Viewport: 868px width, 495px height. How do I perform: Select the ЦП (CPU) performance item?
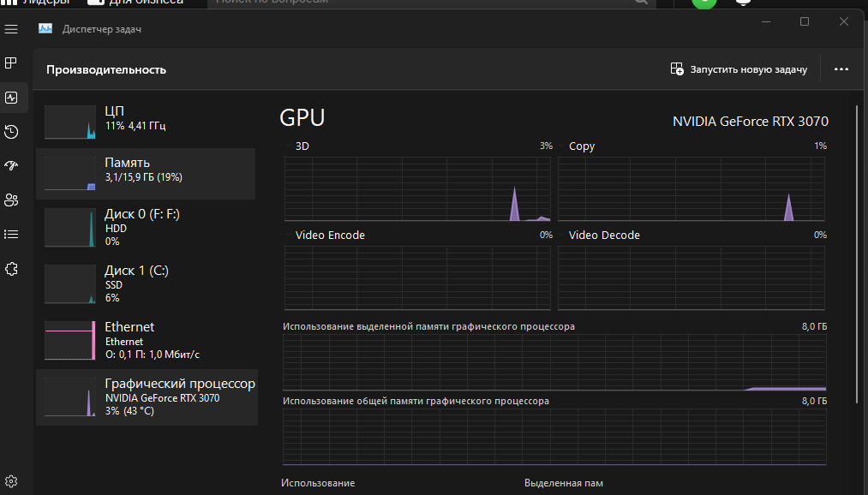[146, 122]
